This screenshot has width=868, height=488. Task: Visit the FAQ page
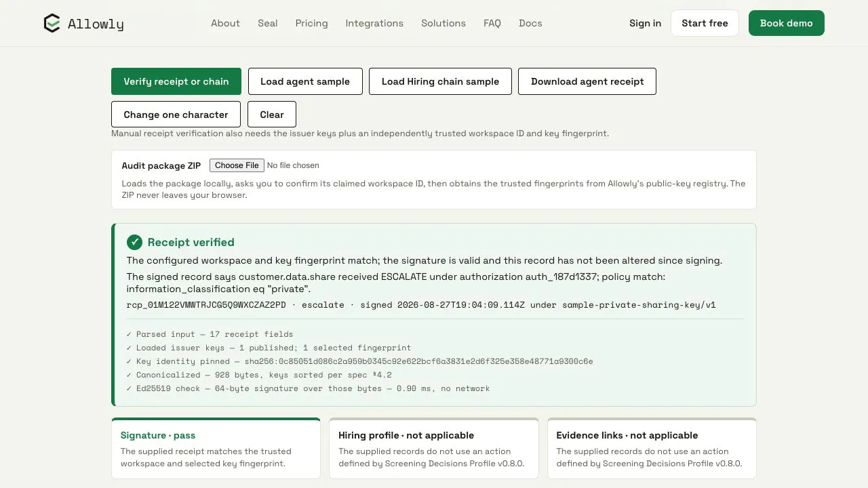[492, 23]
